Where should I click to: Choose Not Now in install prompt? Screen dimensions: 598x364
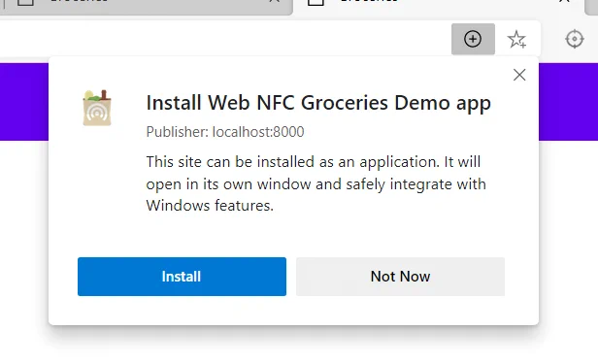[400, 277]
